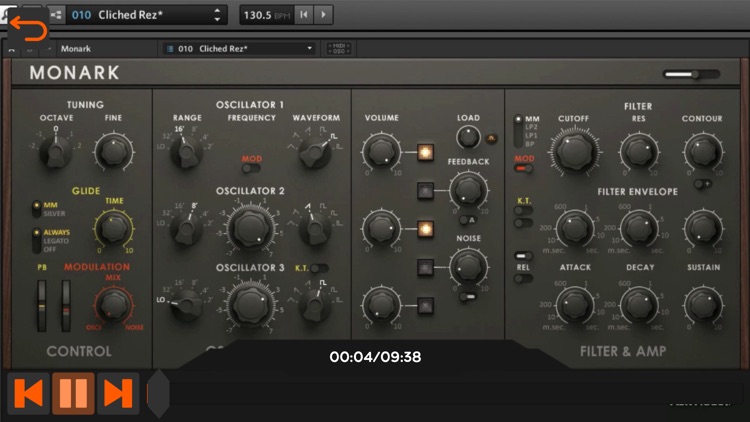
Task: Click the Oscillator 3 Frequency knob
Action: pos(251,305)
